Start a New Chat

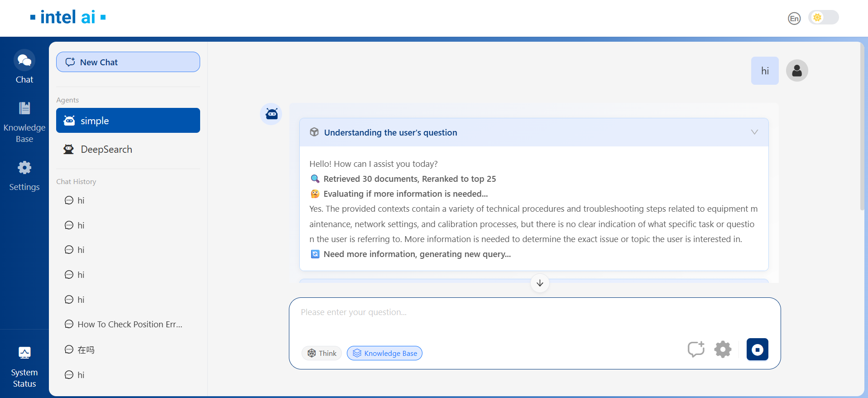point(128,62)
